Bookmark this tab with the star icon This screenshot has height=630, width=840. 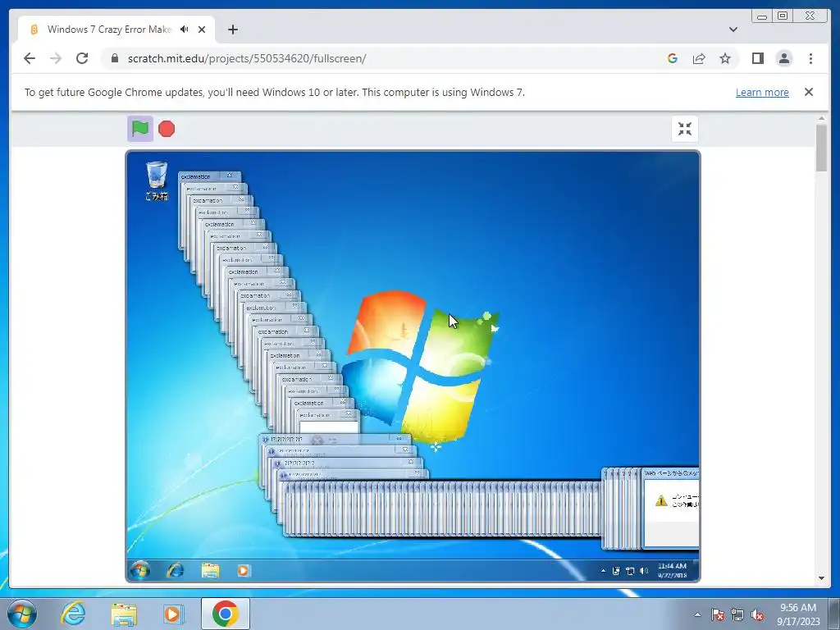725,58
